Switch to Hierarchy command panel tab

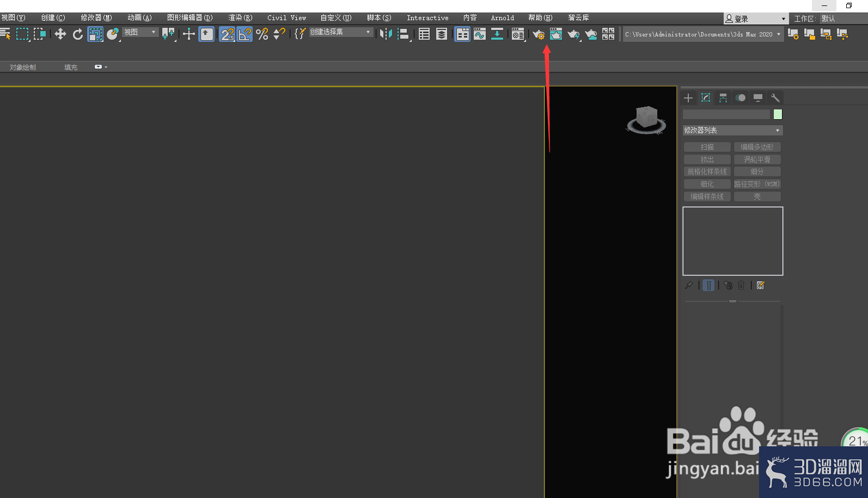coord(723,98)
